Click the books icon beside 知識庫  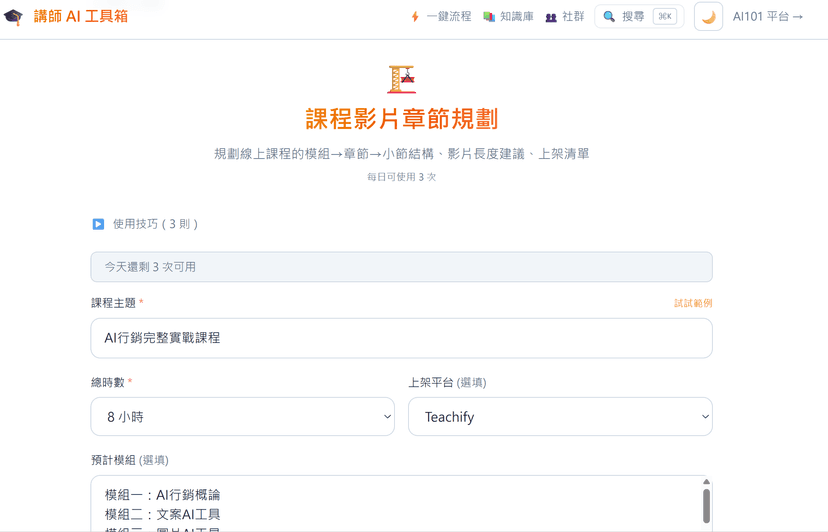[489, 17]
